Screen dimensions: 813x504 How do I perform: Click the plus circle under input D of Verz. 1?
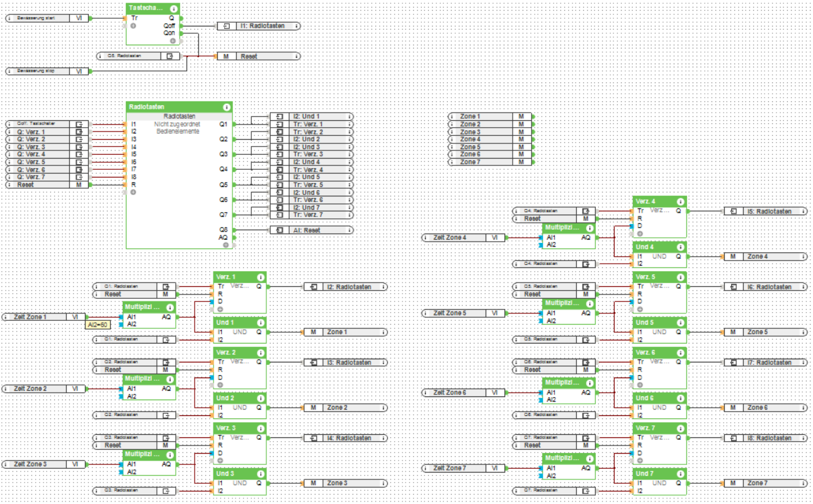(220, 310)
